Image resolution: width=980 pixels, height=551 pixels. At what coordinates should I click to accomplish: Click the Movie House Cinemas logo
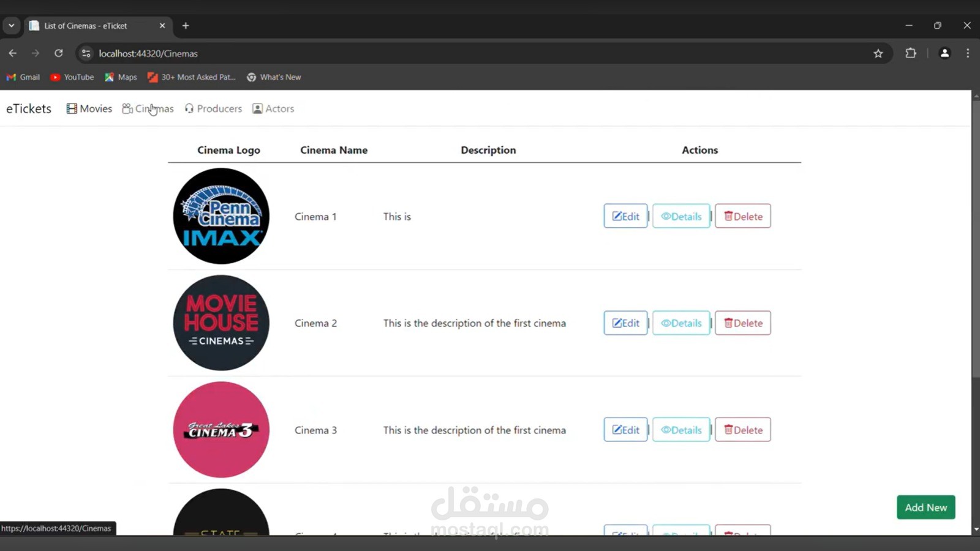(221, 323)
